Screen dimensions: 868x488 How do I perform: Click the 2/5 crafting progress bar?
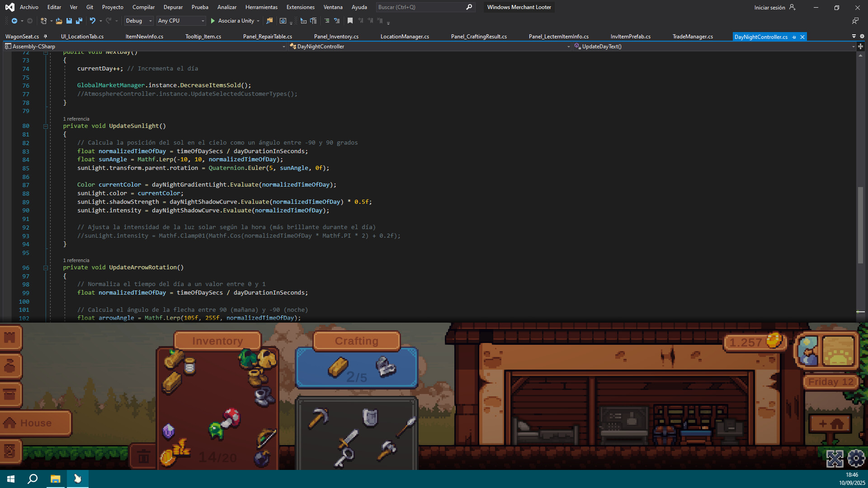[x=357, y=367]
